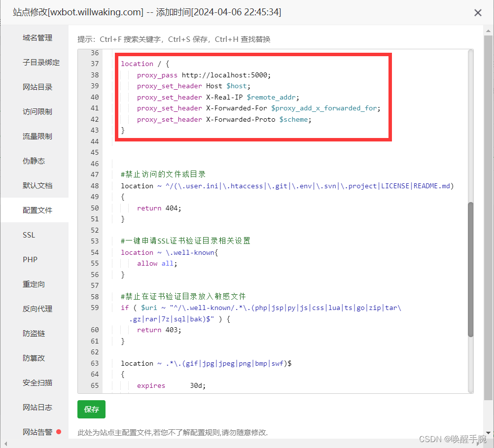The height and width of the screenshot is (448, 494).
Task: Open the 安全扫描 tab
Action: pyautogui.click(x=37, y=382)
